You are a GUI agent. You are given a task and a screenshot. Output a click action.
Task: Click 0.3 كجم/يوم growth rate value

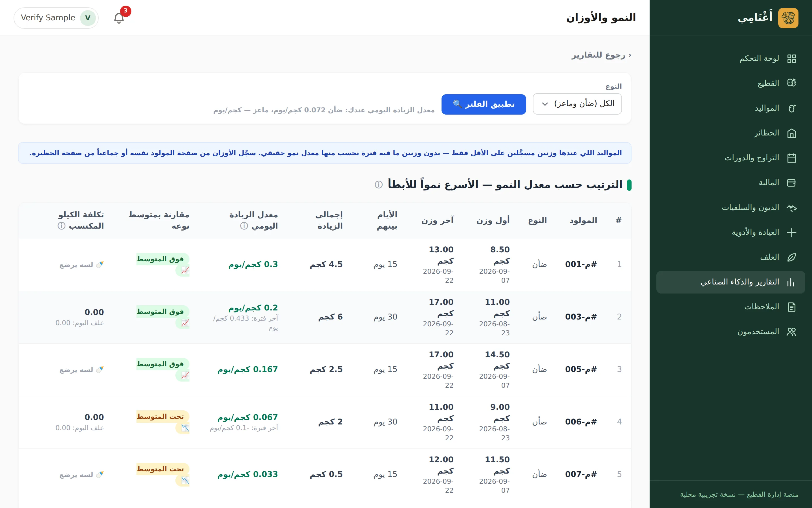(253, 264)
